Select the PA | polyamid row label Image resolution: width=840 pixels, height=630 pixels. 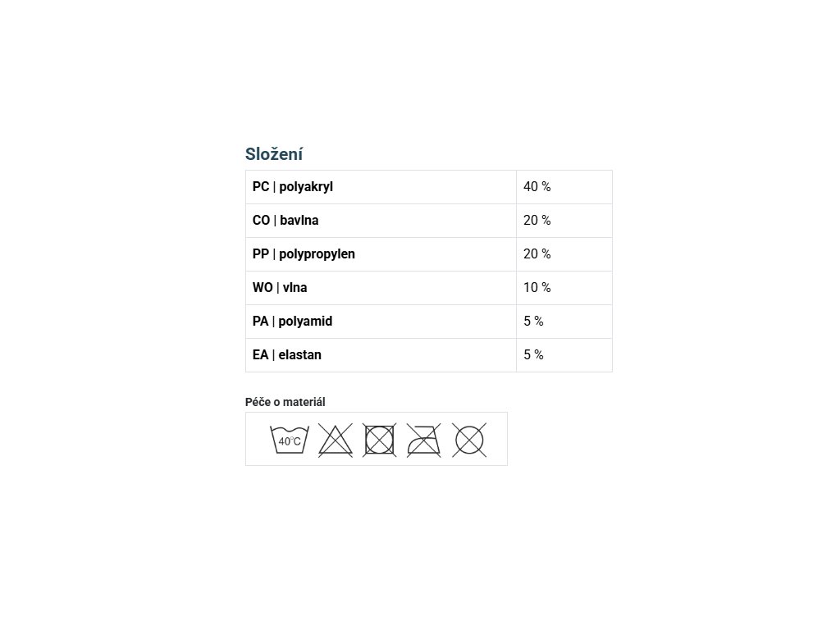(292, 322)
